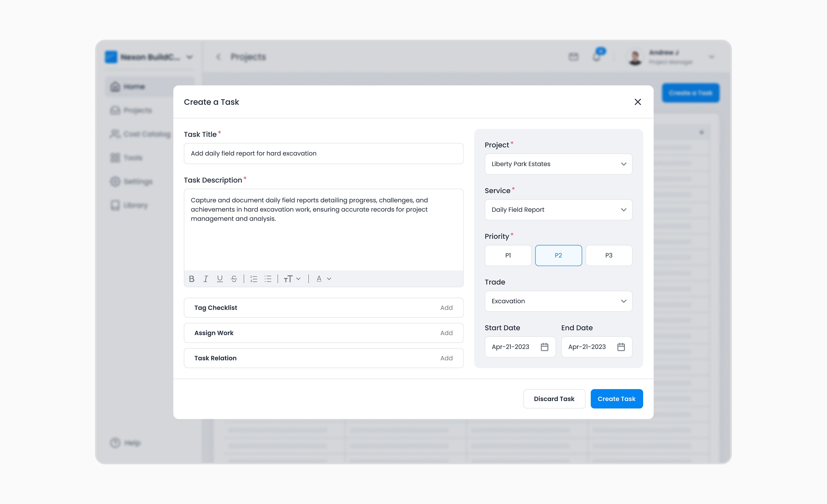Click the Task Title input field
The image size is (827, 504).
[x=324, y=154]
